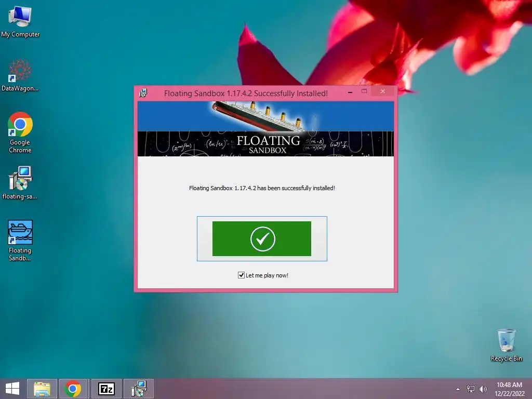Select the Recycle Bin icon
Image resolution: width=532 pixels, height=399 pixels.
pos(506,345)
